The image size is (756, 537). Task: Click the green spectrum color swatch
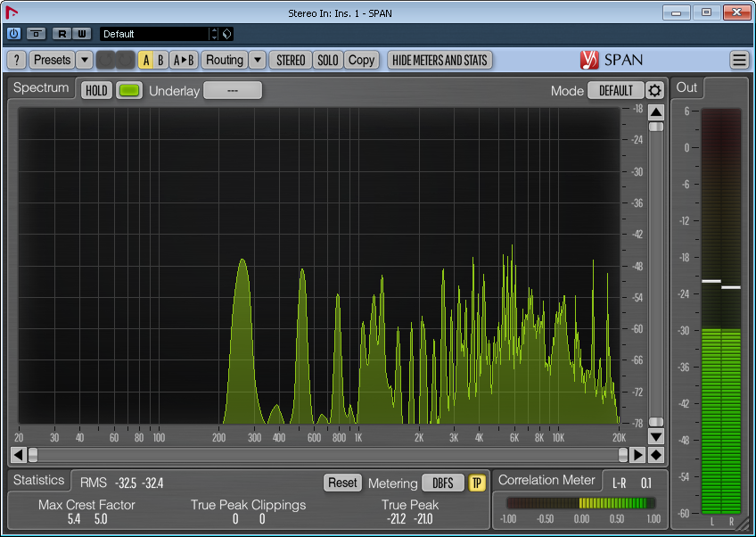tap(128, 91)
